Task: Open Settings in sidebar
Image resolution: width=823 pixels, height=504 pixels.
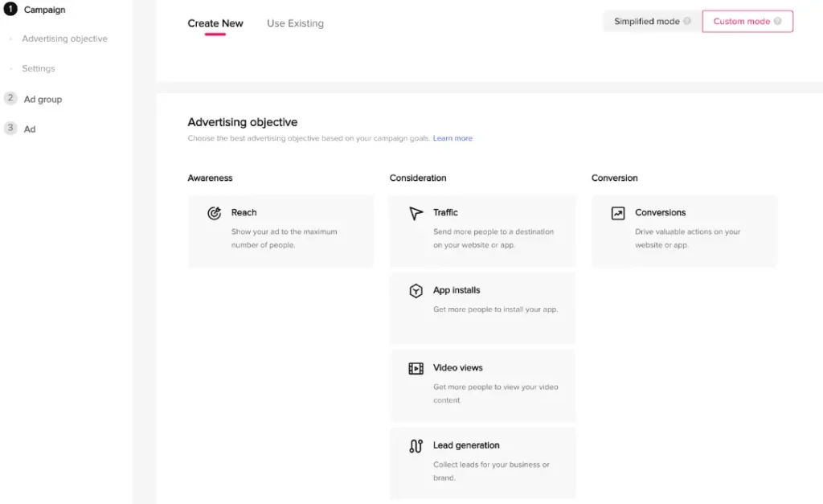Action: coord(39,69)
